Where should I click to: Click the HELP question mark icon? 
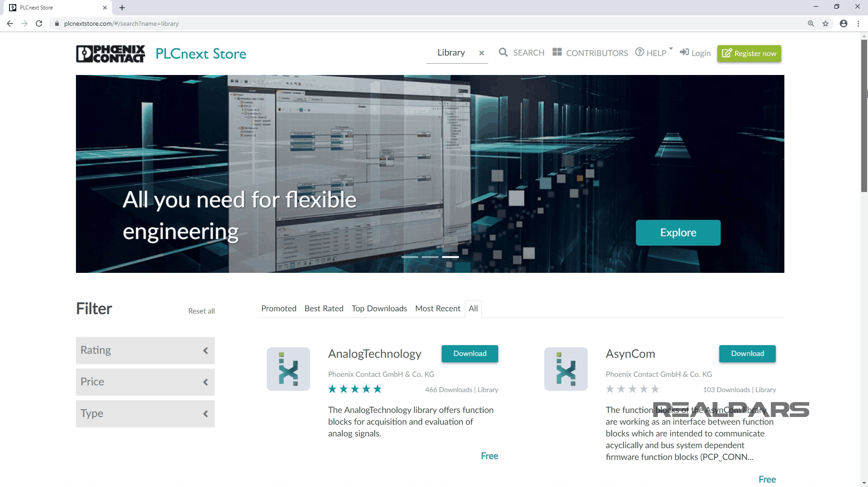tap(639, 52)
